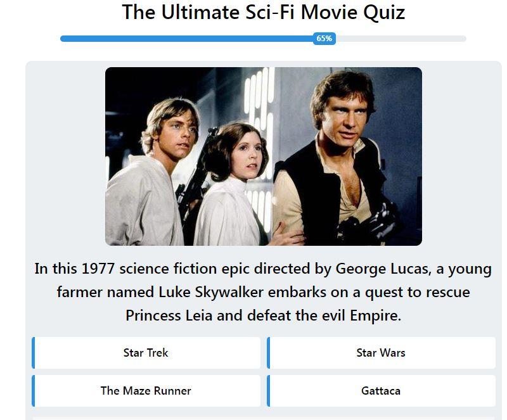Choose the Star Wars answer
The width and height of the screenshot is (507, 420).
pos(381,353)
